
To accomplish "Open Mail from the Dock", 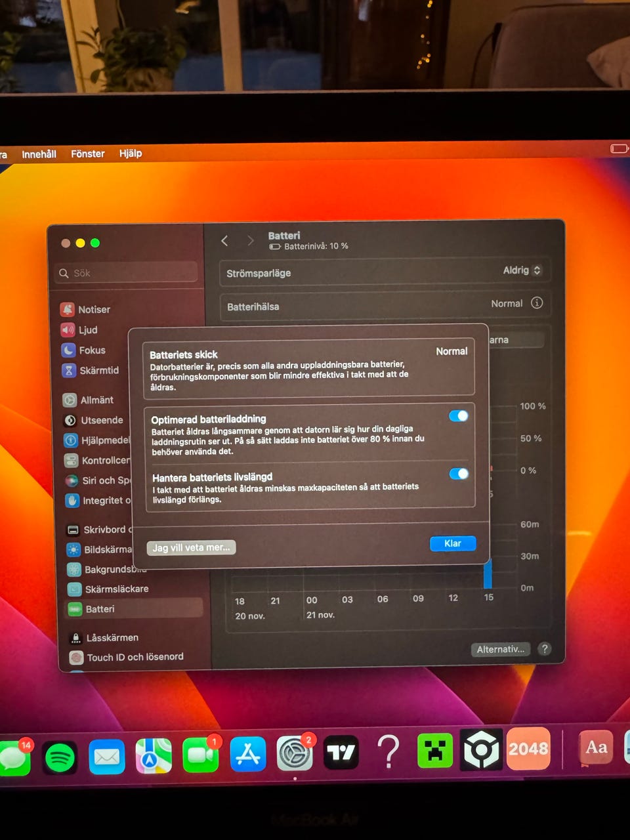I will pyautogui.click(x=107, y=757).
